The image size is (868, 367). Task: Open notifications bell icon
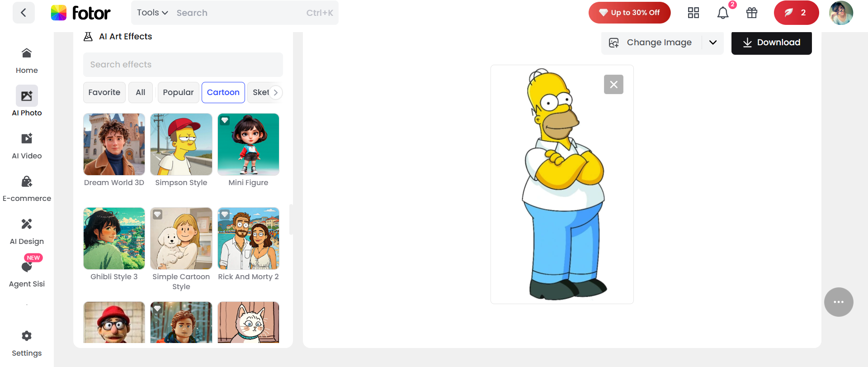pyautogui.click(x=722, y=13)
